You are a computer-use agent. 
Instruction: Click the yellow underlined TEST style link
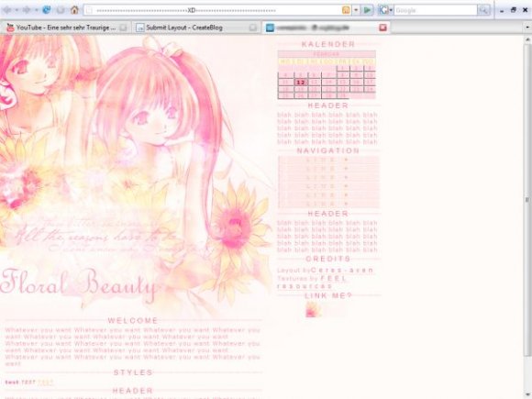[46, 382]
